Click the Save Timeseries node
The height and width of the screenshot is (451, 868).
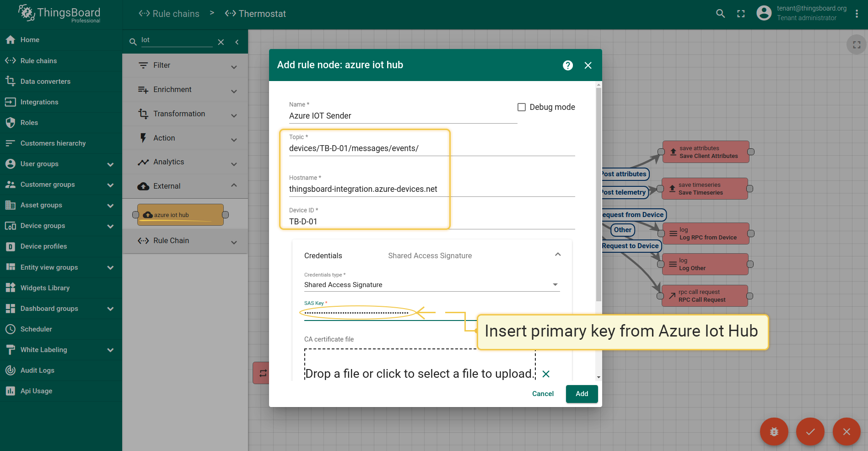705,189
